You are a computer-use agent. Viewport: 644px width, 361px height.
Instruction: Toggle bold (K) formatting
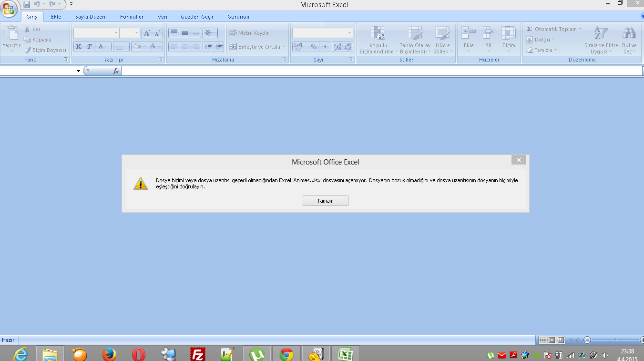(x=79, y=47)
